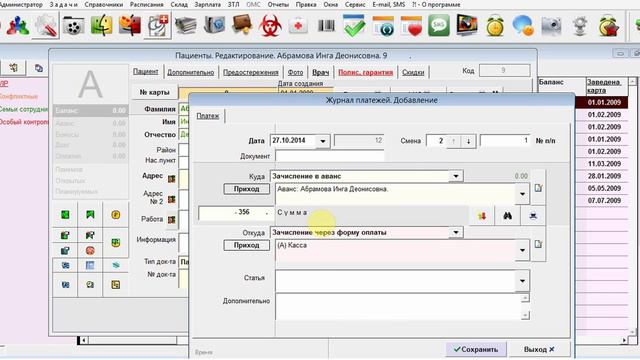Click the Сохранить button
Image resolution: width=640 pixels, height=360 pixels.
(x=476, y=349)
